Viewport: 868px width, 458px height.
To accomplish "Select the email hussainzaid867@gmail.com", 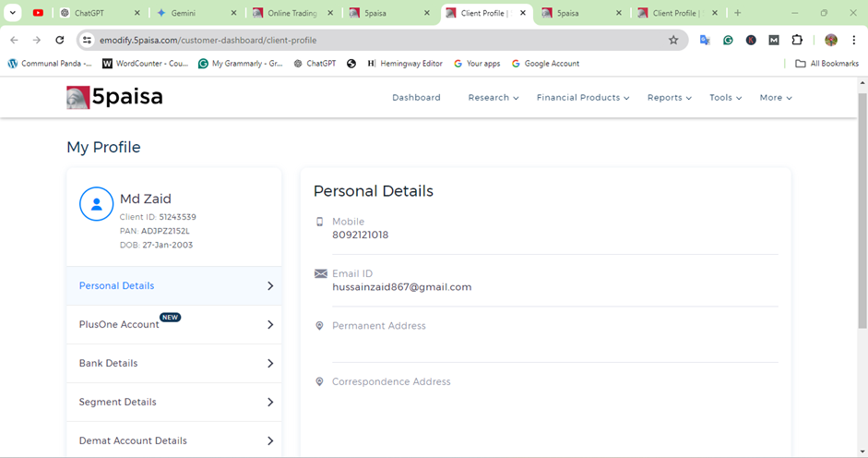I will (402, 287).
